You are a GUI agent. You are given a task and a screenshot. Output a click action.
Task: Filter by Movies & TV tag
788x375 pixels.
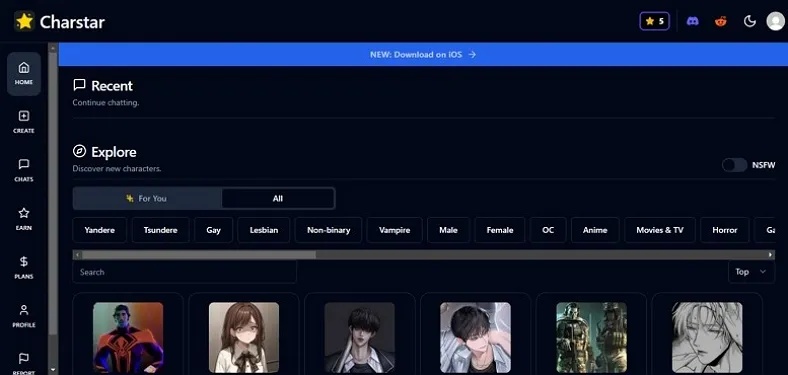coord(660,230)
